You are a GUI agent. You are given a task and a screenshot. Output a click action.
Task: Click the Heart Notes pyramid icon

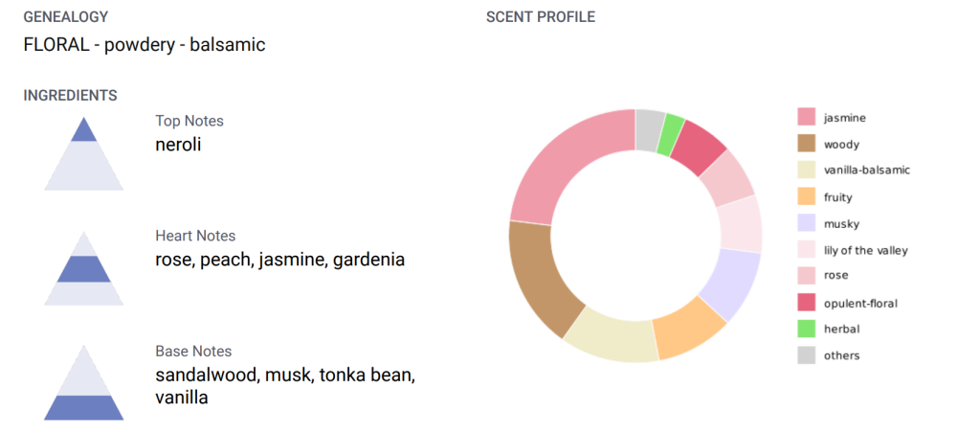tap(84, 268)
